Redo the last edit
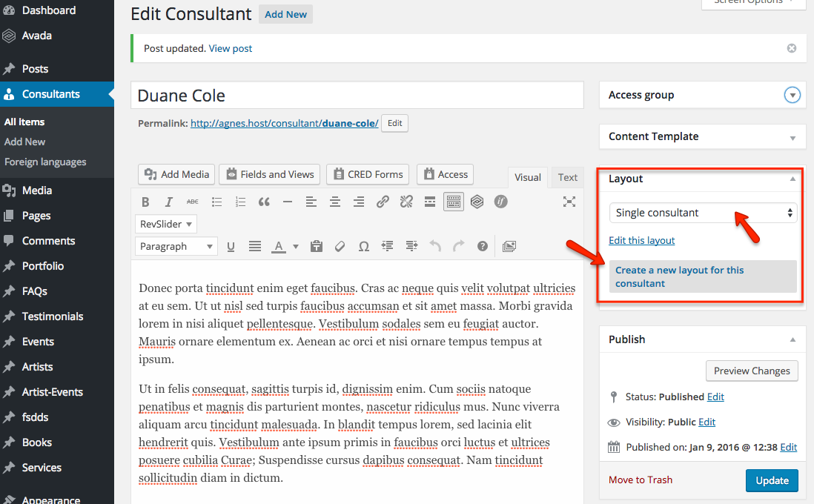The width and height of the screenshot is (814, 504). pyautogui.click(x=459, y=247)
